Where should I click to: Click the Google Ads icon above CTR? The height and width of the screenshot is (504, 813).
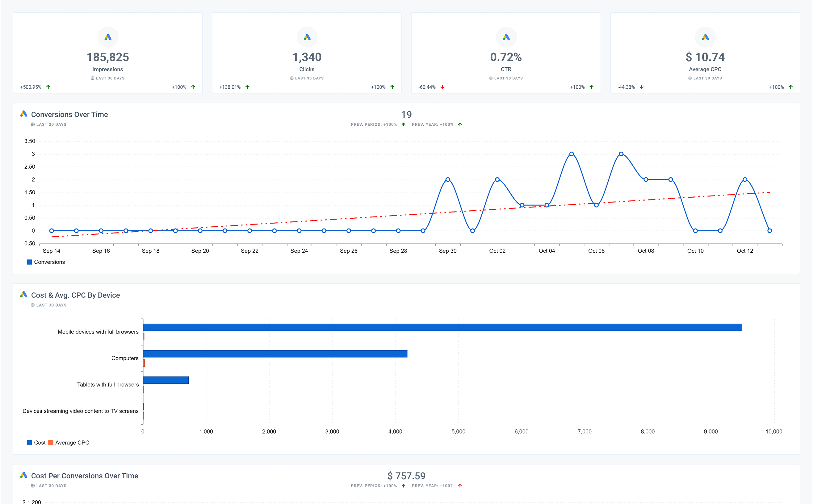pos(506,37)
